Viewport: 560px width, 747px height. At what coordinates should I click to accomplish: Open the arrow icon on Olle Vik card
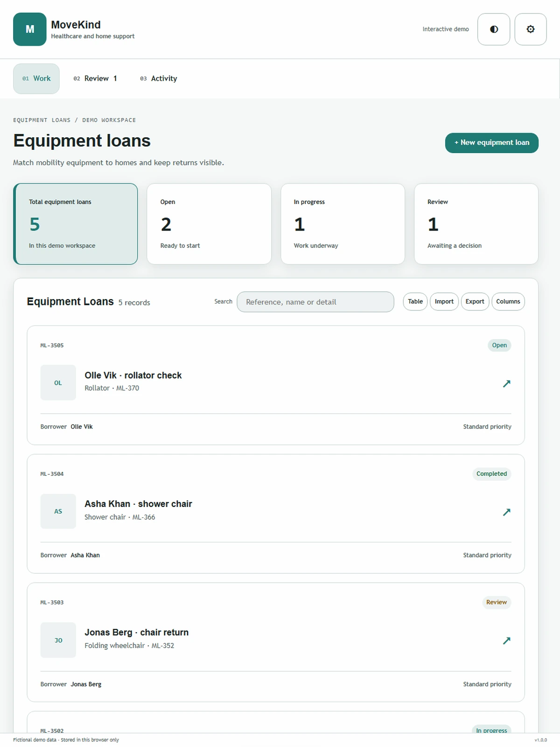(506, 383)
